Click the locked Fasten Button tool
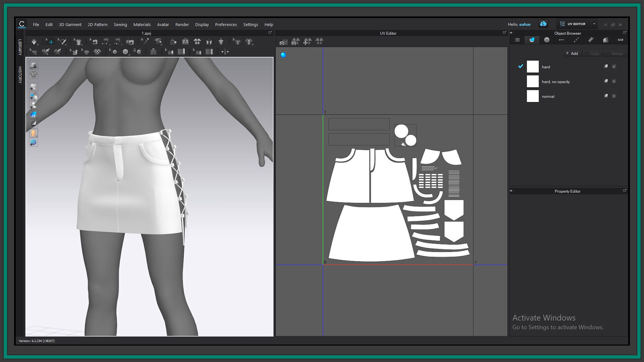This screenshot has height=362, width=644. pyautogui.click(x=137, y=52)
